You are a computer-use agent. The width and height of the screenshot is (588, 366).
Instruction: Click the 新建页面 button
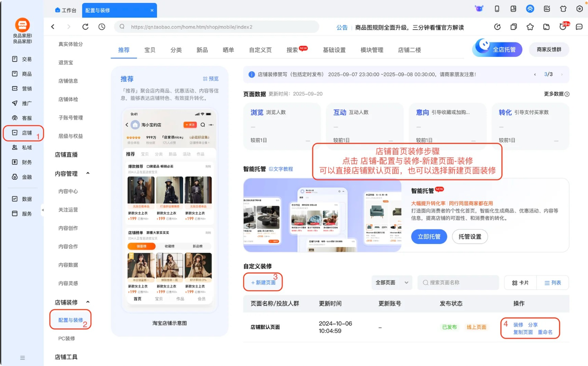263,282
